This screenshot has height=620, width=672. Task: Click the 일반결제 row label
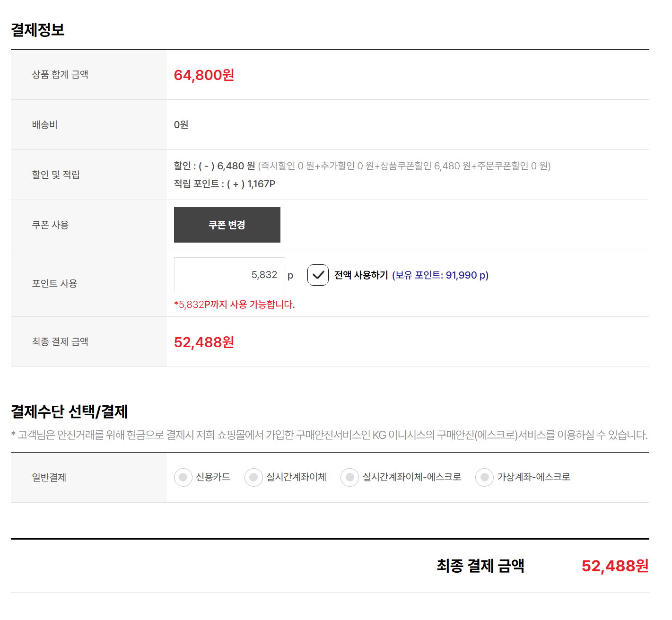pyautogui.click(x=49, y=478)
